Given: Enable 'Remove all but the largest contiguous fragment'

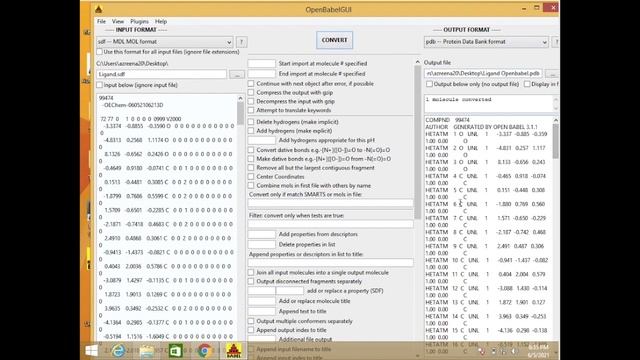Looking at the screenshot, I should 251,168.
